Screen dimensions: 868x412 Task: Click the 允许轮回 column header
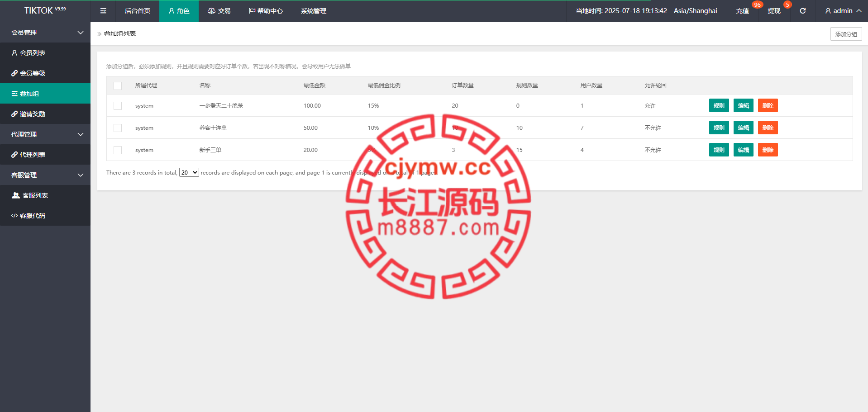[x=656, y=85]
